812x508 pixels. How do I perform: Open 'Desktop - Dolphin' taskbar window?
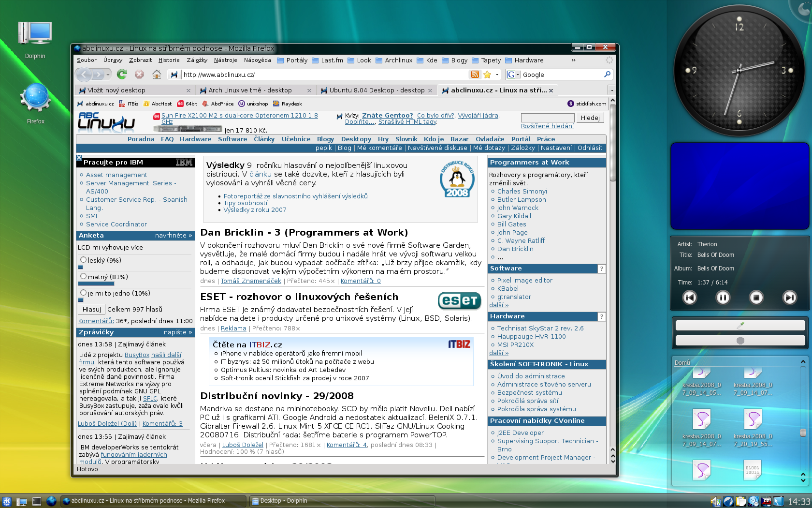pyautogui.click(x=342, y=501)
